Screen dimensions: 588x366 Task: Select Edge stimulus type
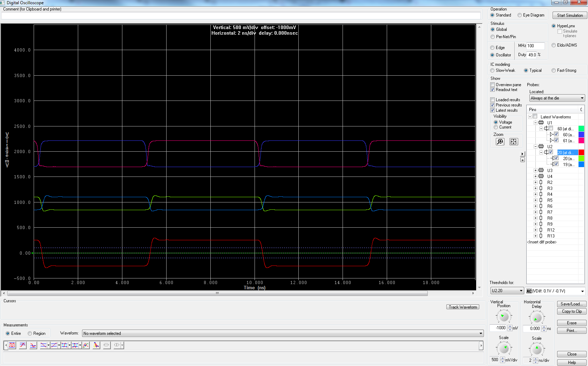(x=498, y=48)
